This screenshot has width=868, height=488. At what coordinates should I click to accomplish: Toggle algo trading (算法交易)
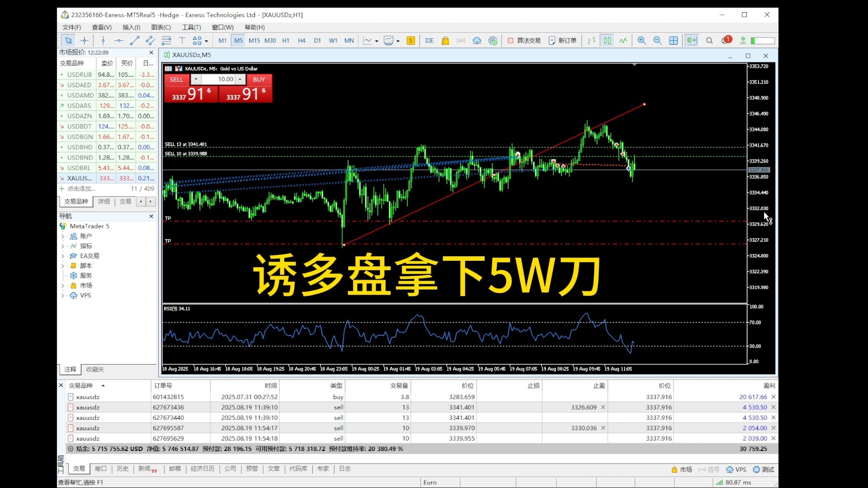[524, 41]
